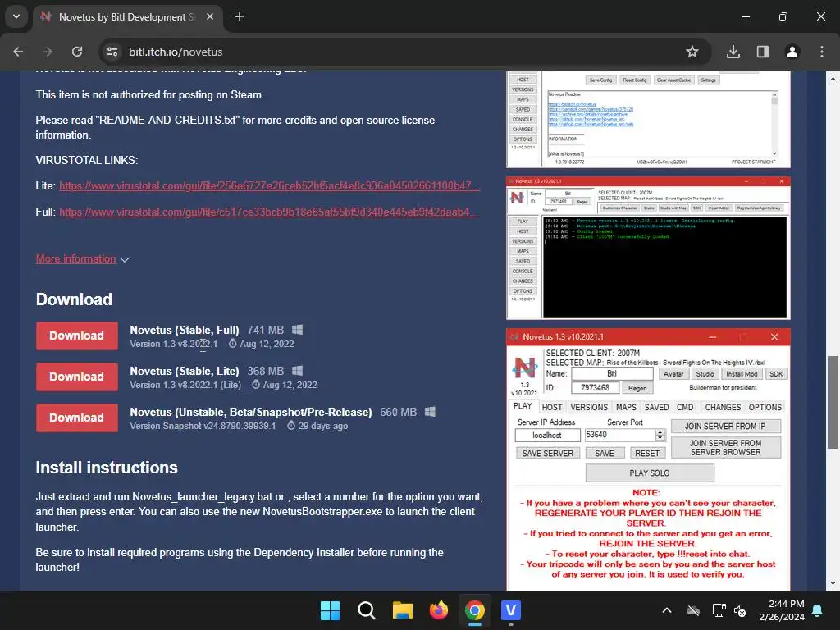This screenshot has height=630, width=840.
Task: Download Novetus (Stable, Full)
Action: point(76,336)
